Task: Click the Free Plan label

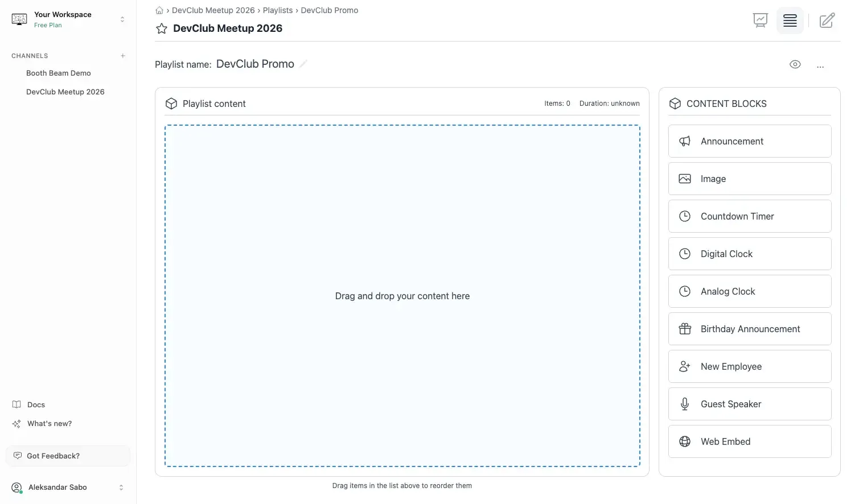Action: pyautogui.click(x=48, y=25)
